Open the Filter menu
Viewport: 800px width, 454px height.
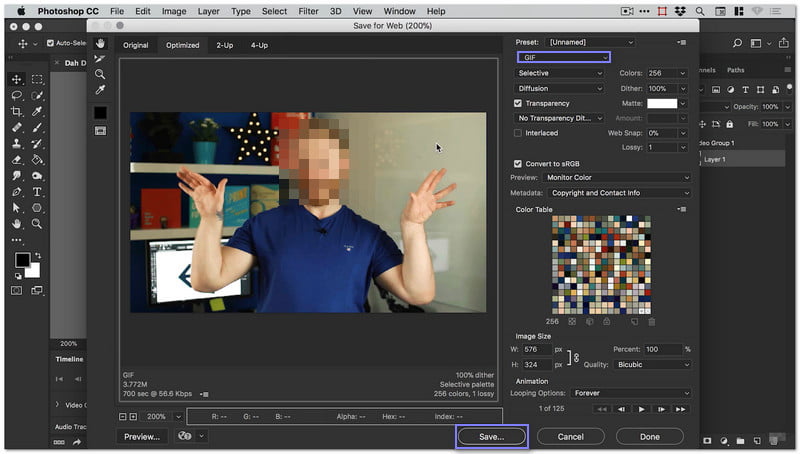coord(308,11)
